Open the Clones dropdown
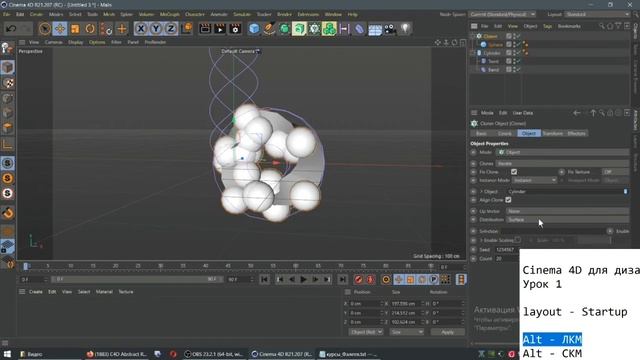Viewport: 640px width, 360px height. (562, 163)
